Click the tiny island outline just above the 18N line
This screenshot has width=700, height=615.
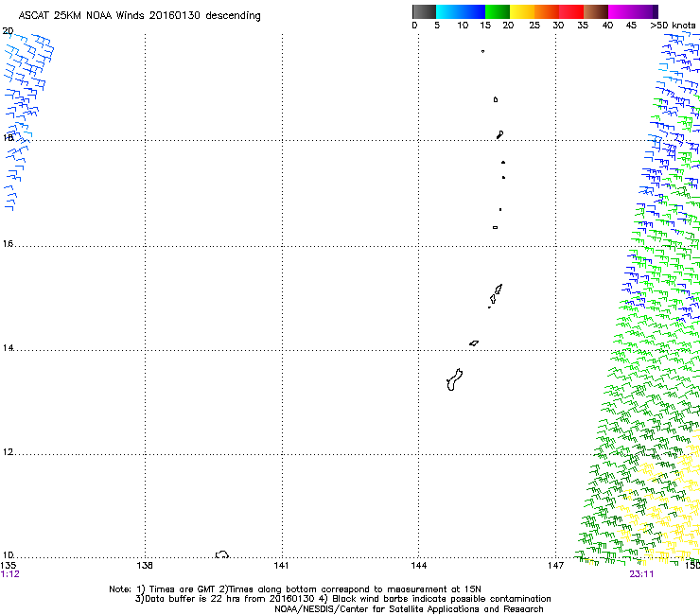(500, 134)
